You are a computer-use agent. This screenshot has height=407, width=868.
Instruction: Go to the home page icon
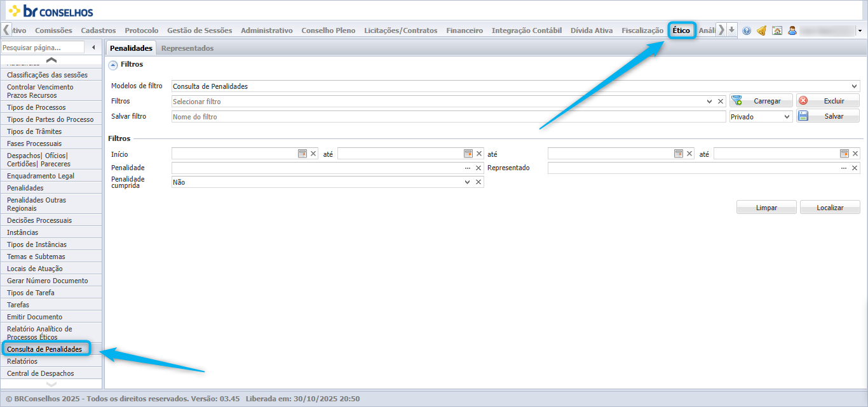coord(776,30)
